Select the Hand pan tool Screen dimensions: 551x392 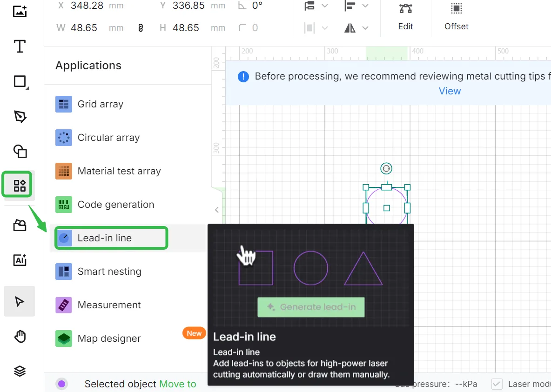(x=20, y=336)
